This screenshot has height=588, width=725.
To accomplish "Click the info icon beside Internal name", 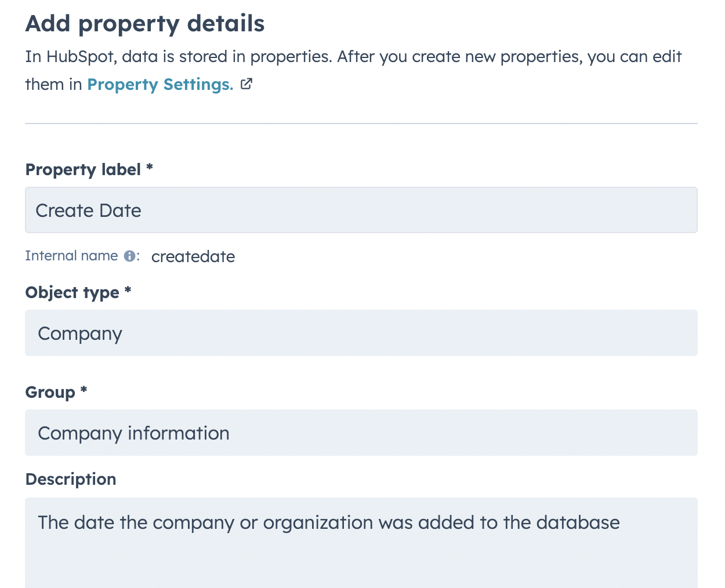I will click(130, 256).
